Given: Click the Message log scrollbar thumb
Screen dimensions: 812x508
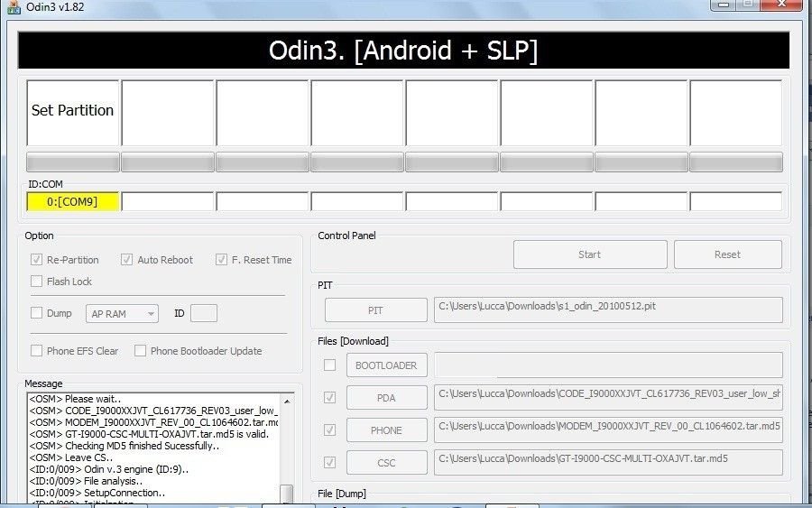Looking at the screenshot, I should [x=286, y=494].
